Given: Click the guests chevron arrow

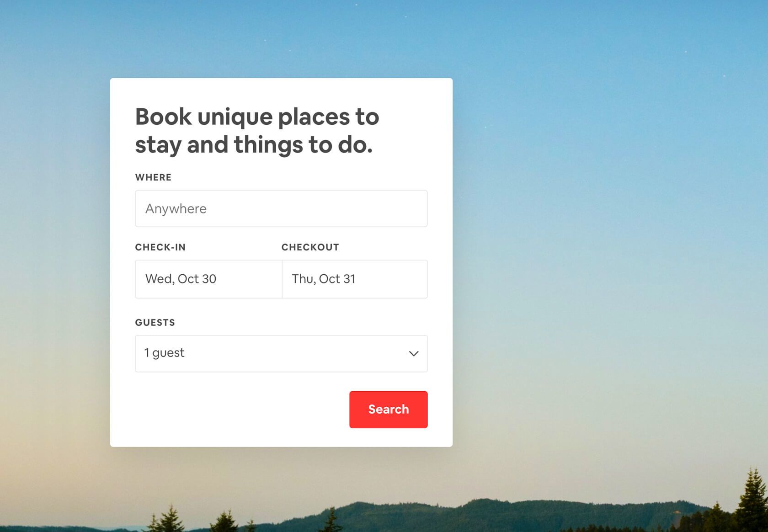Looking at the screenshot, I should tap(414, 354).
